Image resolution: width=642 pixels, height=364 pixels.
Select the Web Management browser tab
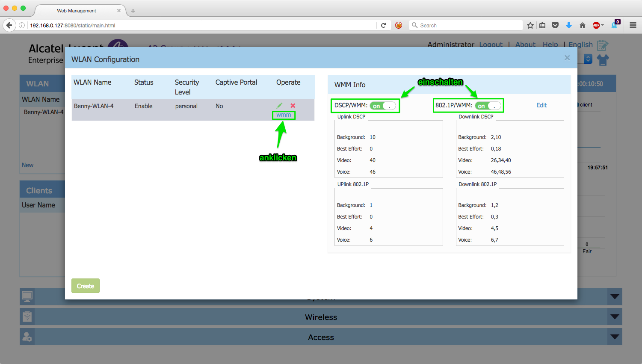click(x=77, y=11)
